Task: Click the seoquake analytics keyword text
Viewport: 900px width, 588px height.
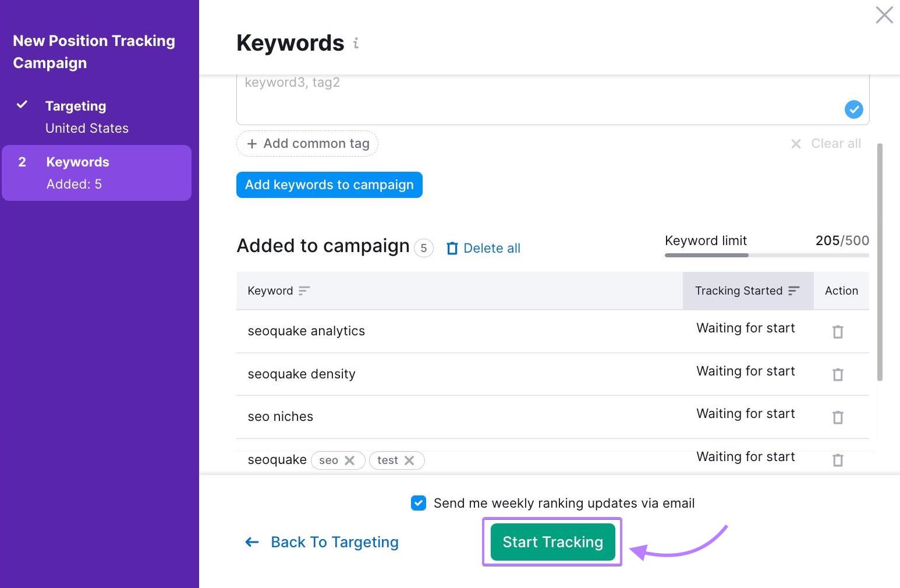Action: (306, 331)
